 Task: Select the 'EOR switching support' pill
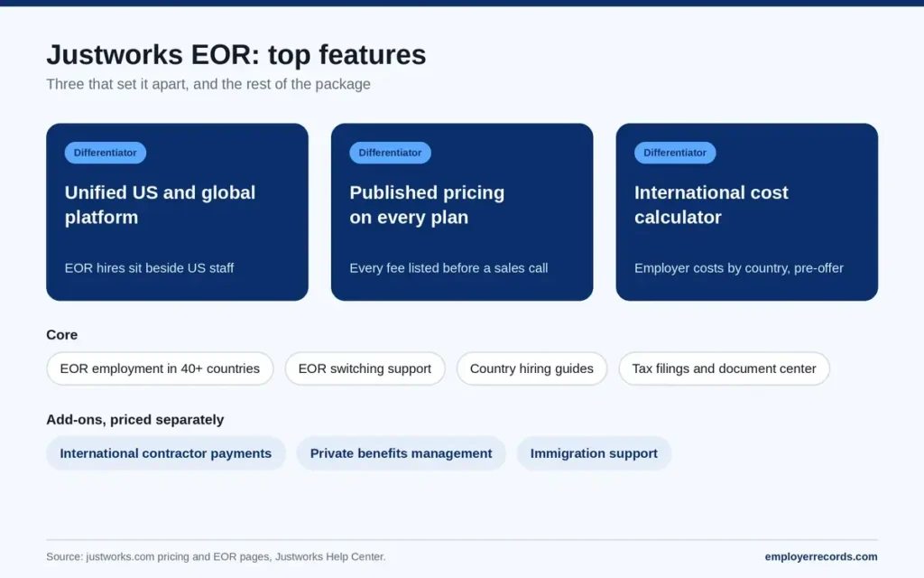(365, 368)
